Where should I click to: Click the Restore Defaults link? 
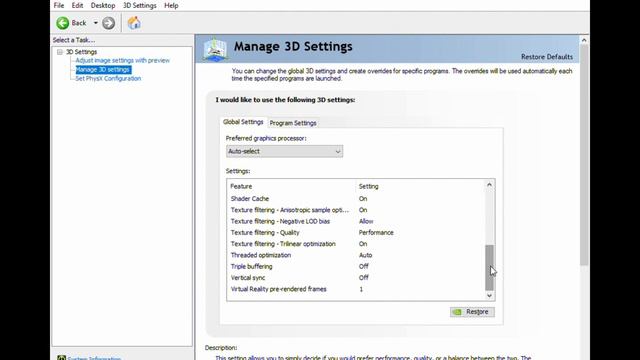(547, 57)
